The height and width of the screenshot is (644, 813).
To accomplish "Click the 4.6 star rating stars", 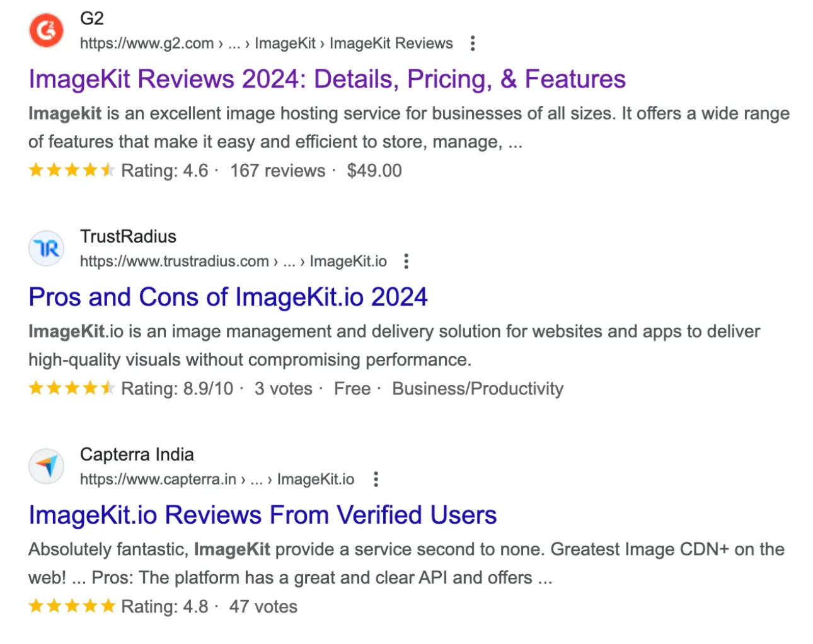I will [72, 170].
